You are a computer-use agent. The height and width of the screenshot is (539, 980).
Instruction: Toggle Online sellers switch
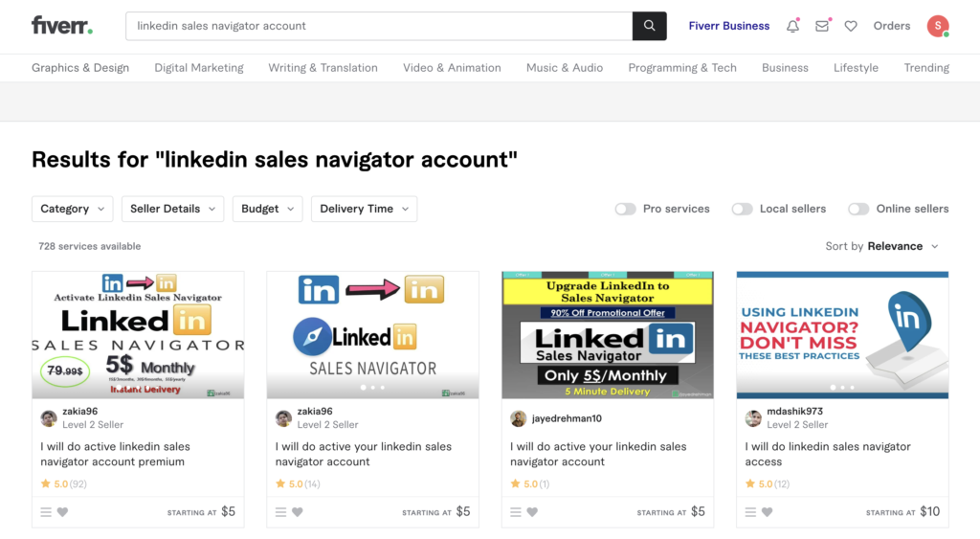(x=858, y=209)
